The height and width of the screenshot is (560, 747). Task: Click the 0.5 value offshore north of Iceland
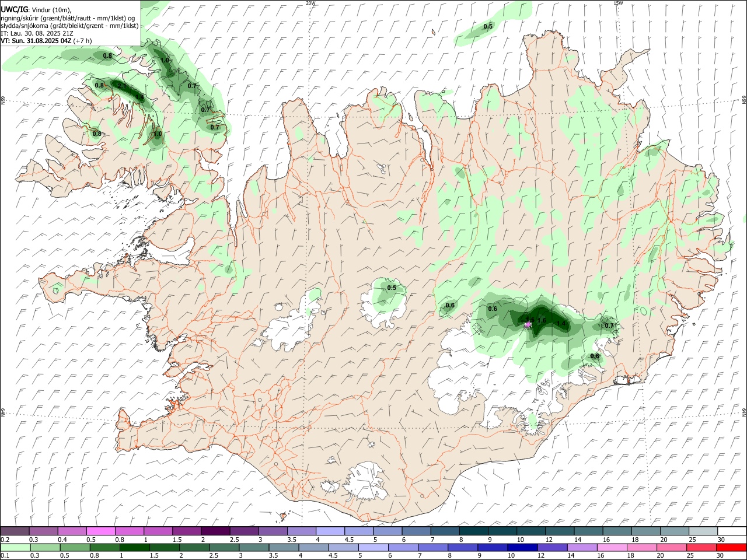488,26
